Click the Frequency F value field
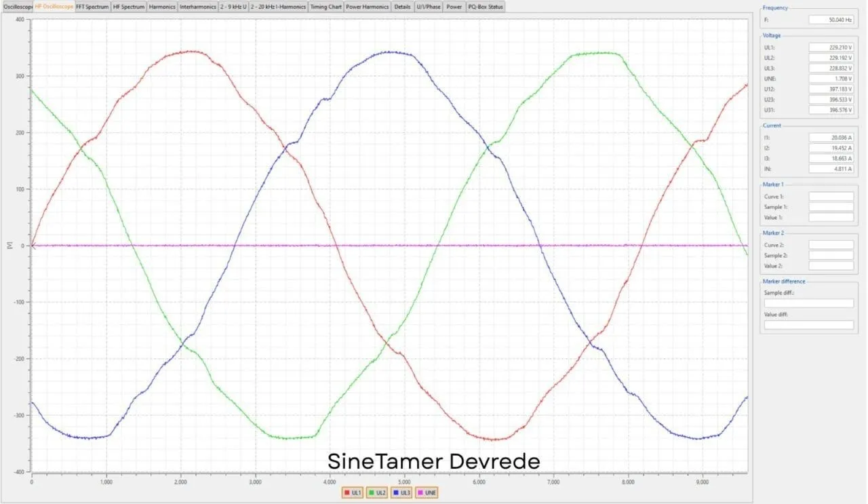 tap(833, 20)
